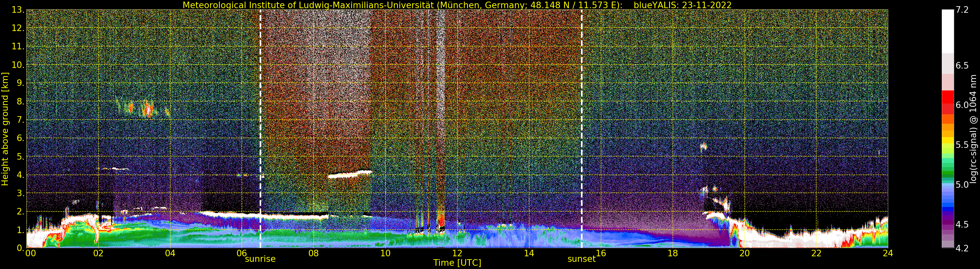Click the 6. tick label on the height axis
This screenshot has width=980, height=269.
21,138
